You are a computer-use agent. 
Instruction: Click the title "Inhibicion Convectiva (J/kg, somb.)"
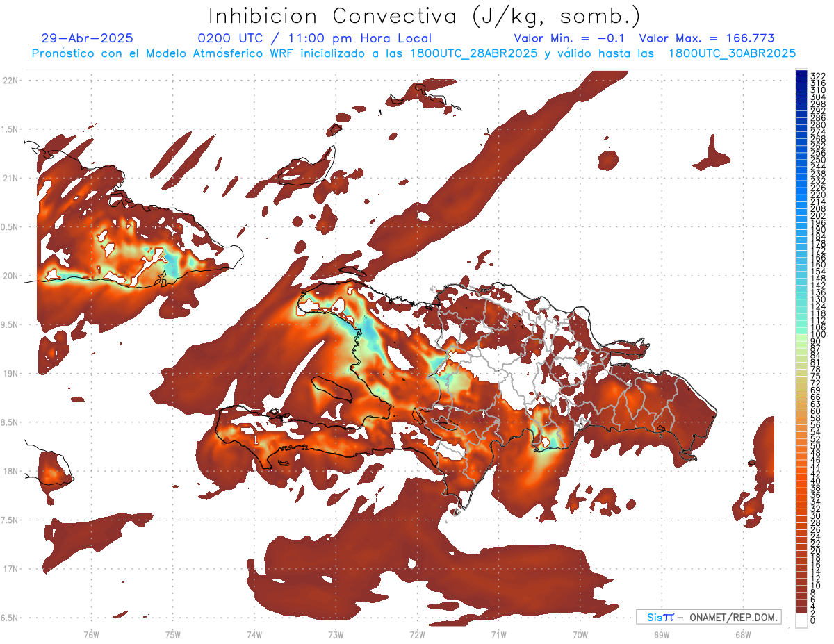425,16
